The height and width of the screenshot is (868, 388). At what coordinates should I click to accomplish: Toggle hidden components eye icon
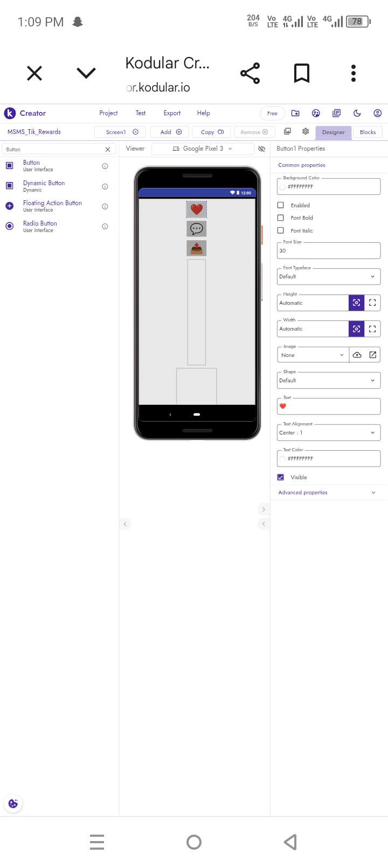click(x=262, y=149)
